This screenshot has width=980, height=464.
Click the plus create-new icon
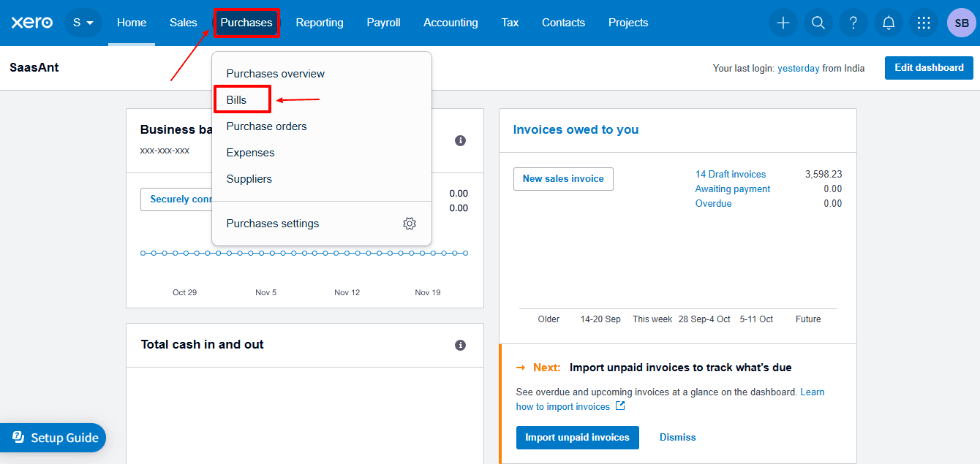click(783, 23)
